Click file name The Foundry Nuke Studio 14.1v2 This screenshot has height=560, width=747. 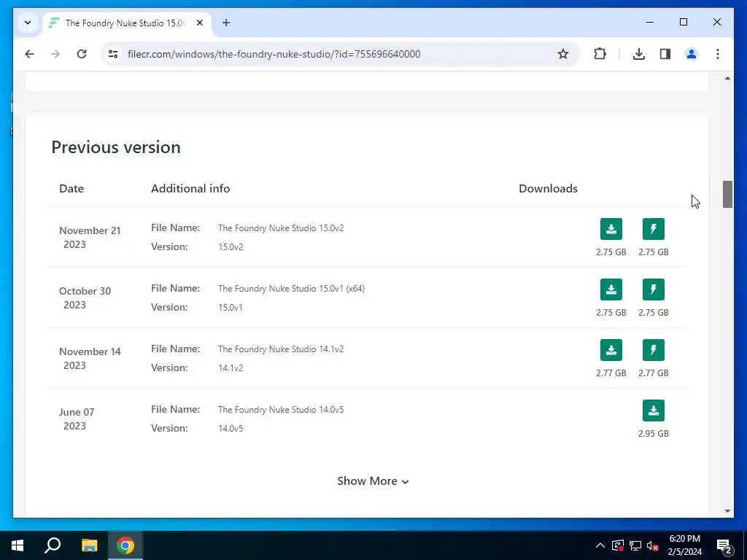(x=281, y=349)
